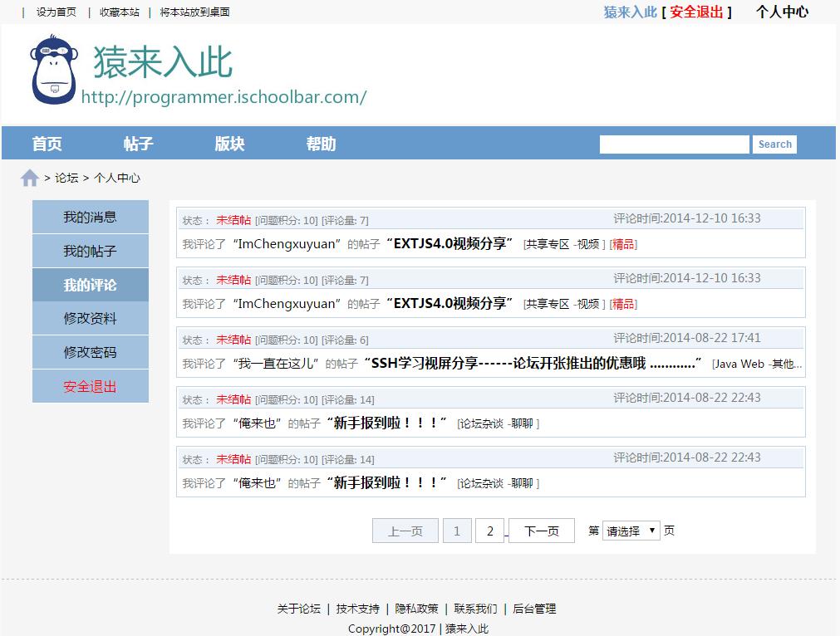Switch to the 首页 navigation tab
This screenshot has width=840, height=636.
(x=46, y=144)
